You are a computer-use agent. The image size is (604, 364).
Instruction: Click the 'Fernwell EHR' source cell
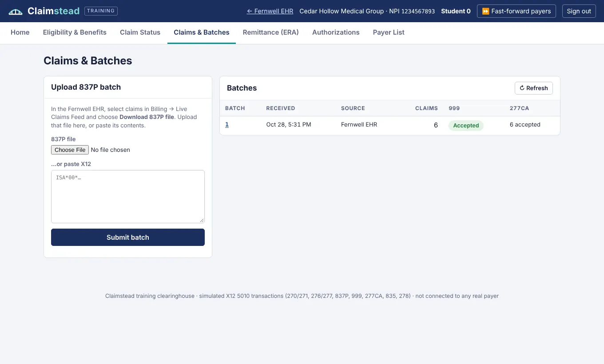coord(359,125)
